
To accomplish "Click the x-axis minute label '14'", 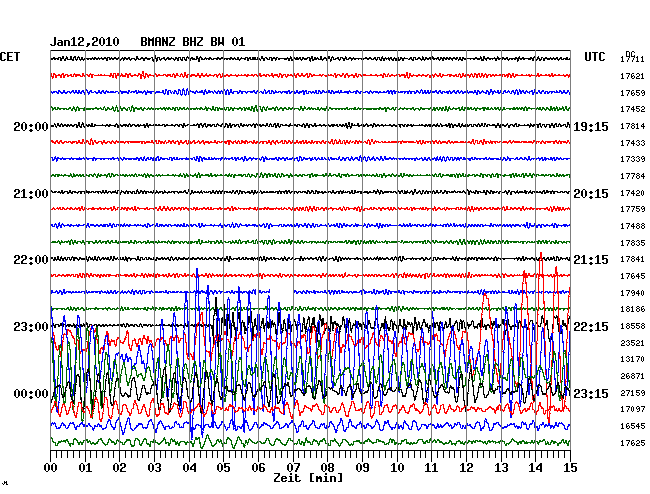I will click(x=536, y=468).
